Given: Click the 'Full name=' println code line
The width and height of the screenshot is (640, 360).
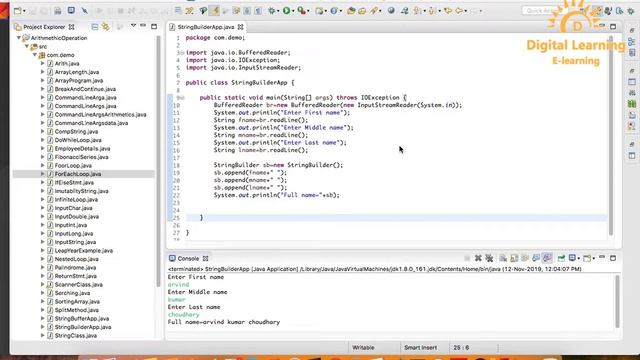Looking at the screenshot, I should (x=276, y=195).
